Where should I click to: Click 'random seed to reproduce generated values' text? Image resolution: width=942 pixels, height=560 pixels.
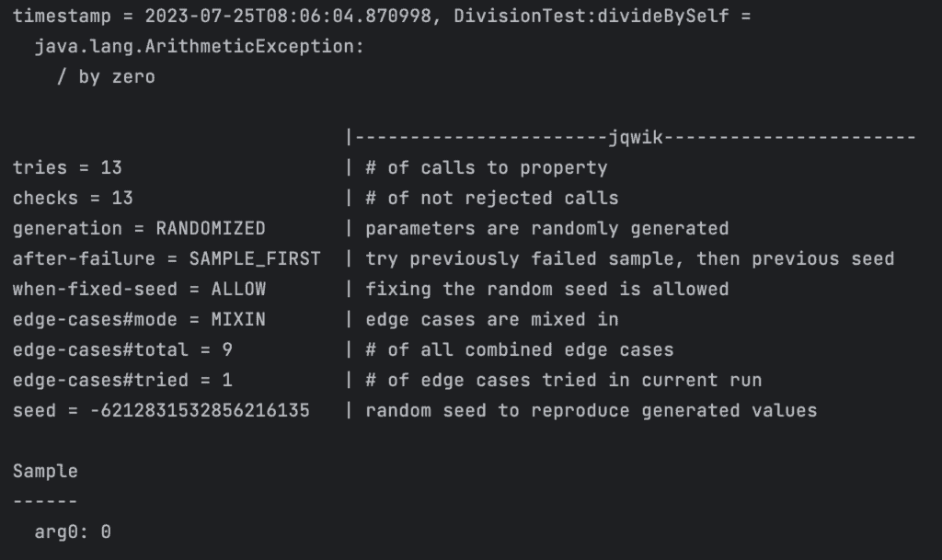[x=592, y=411]
